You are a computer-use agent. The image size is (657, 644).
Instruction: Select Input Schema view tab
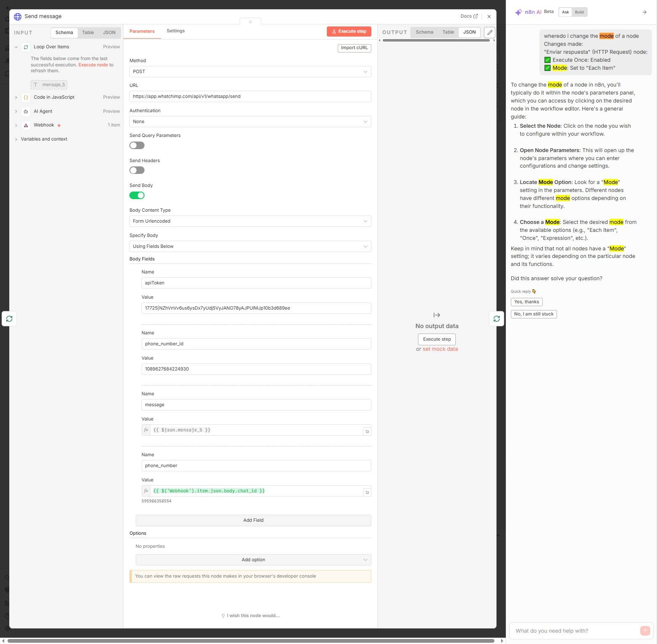(x=64, y=33)
